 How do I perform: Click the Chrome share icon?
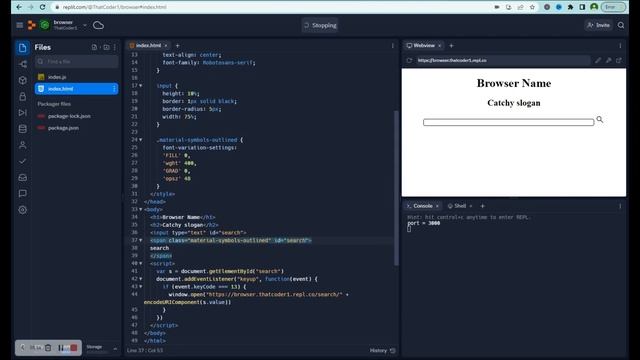click(x=520, y=7)
